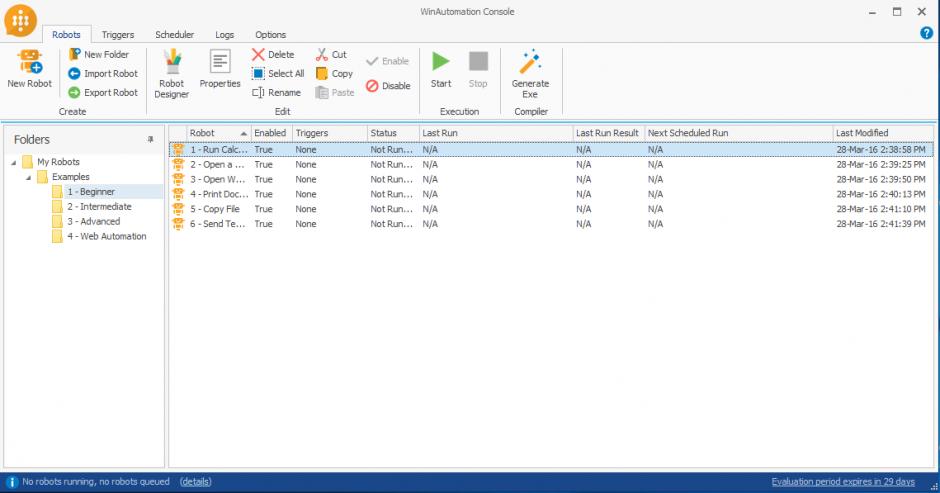Select the 2 - Intermediate folder
Image resolution: width=940 pixels, height=493 pixels.
point(99,206)
